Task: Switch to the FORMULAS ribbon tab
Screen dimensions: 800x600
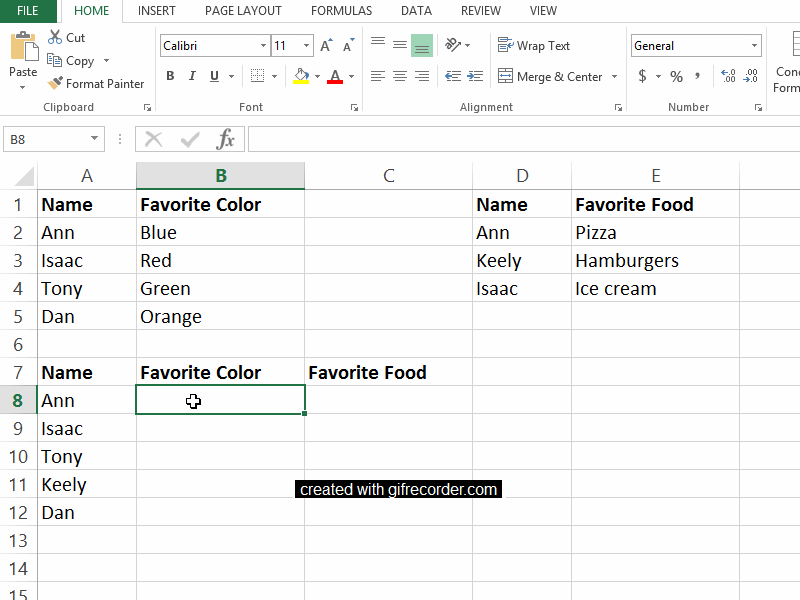Action: (341, 11)
